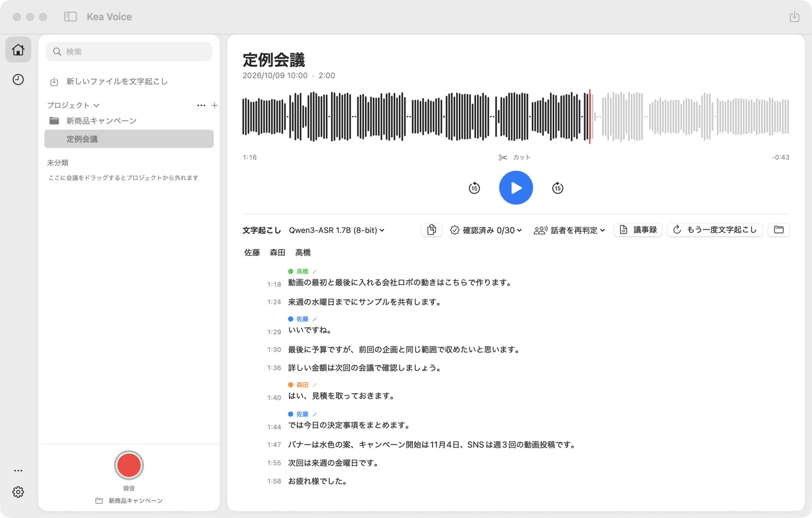This screenshot has width=812, height=518.
Task: Select speaker filter 森田
Action: tap(278, 253)
